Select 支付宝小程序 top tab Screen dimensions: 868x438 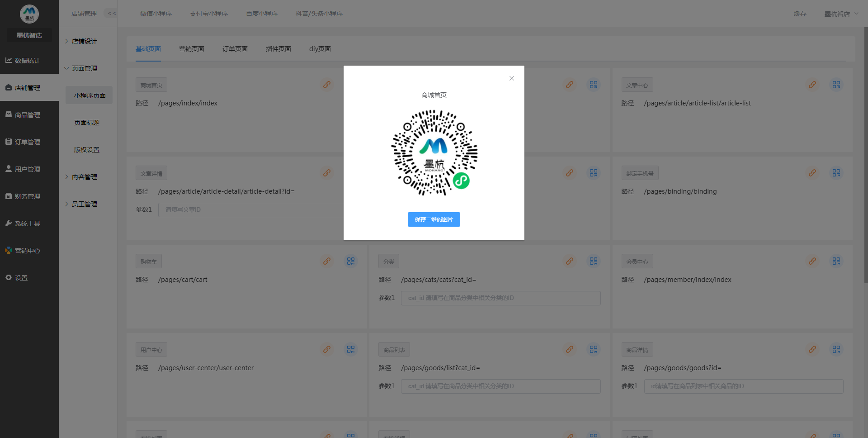pyautogui.click(x=209, y=14)
